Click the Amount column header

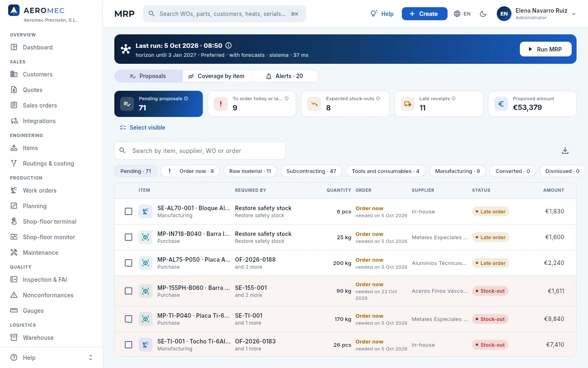[554, 191]
